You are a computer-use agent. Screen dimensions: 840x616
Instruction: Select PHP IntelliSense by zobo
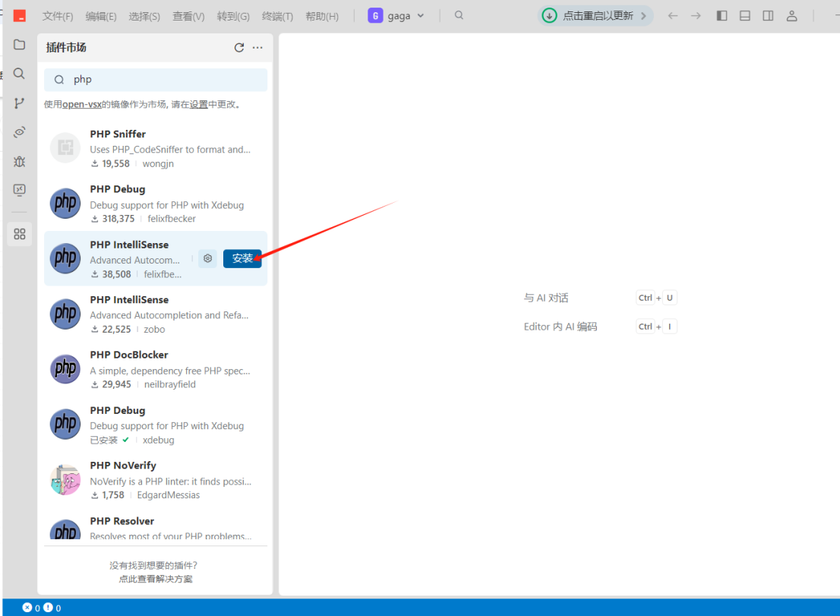[156, 314]
